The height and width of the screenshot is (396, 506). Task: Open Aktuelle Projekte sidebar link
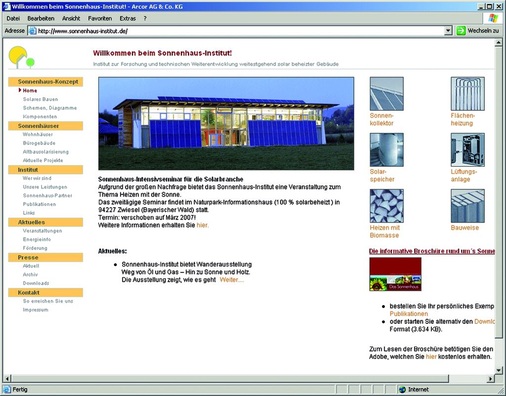43,160
